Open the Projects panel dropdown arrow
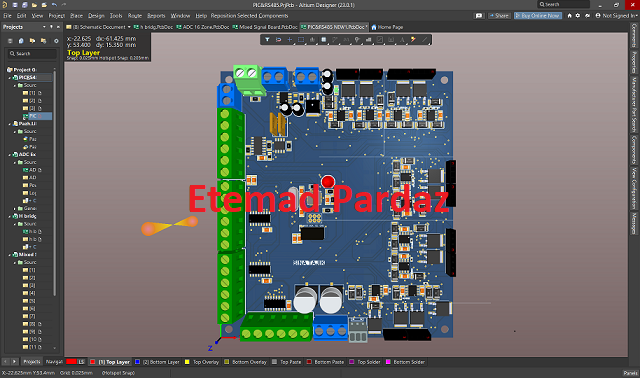 [x=44, y=27]
